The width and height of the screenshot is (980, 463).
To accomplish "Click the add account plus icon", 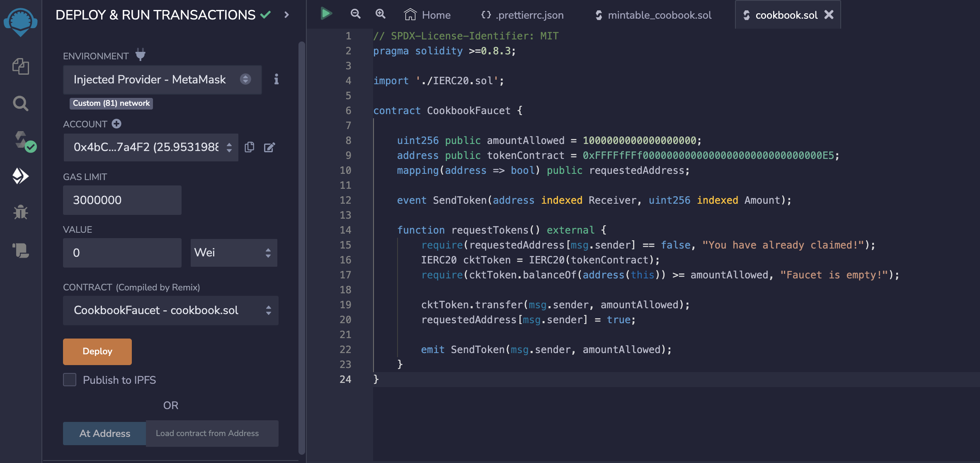I will pyautogui.click(x=116, y=124).
